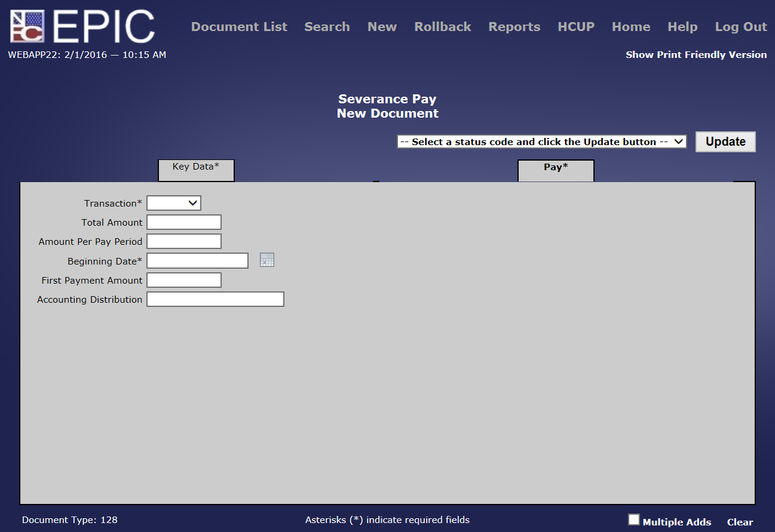Click the 'WEBAPP22: 2/1/2016 — 10:15 AM' text

(87, 55)
